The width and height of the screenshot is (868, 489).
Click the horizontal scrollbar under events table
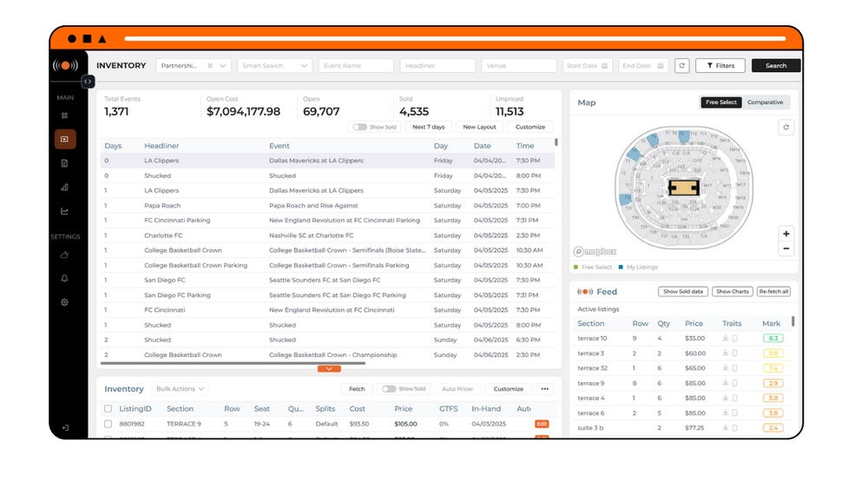point(233,363)
